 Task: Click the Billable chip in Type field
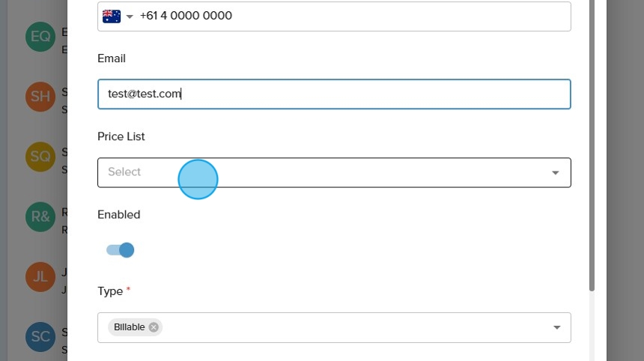coord(130,327)
